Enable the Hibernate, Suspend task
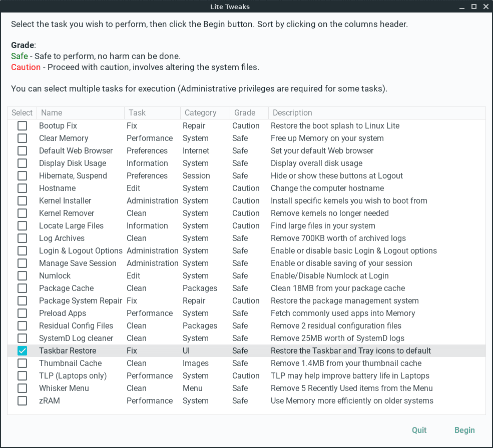This screenshot has height=448, width=493. (x=22, y=175)
